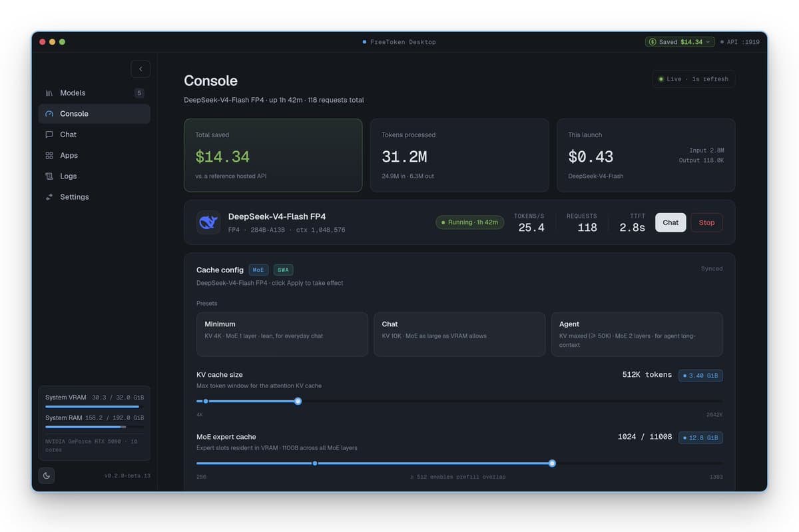Image resolution: width=799 pixels, height=532 pixels.
Task: Click the SWA tag badge
Action: click(283, 270)
